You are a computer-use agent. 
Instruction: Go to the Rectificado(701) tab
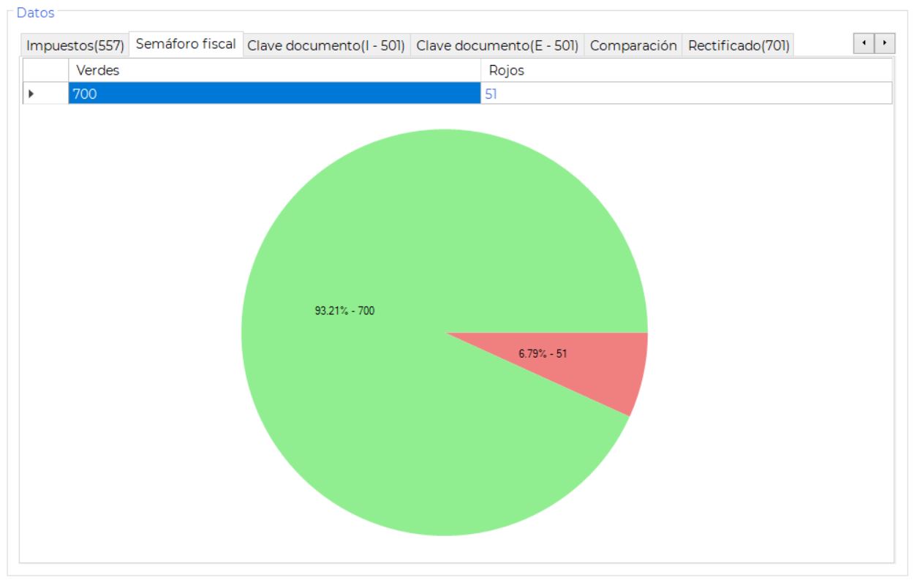739,45
